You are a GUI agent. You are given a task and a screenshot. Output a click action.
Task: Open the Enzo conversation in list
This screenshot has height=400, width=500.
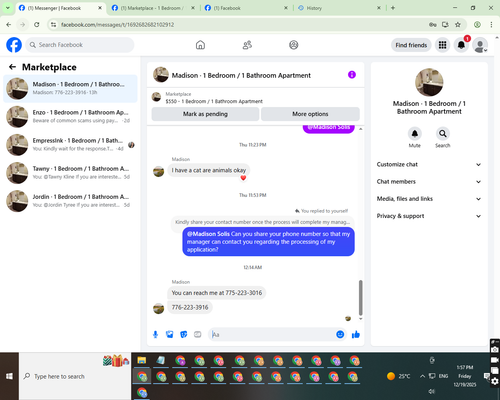pos(70,116)
